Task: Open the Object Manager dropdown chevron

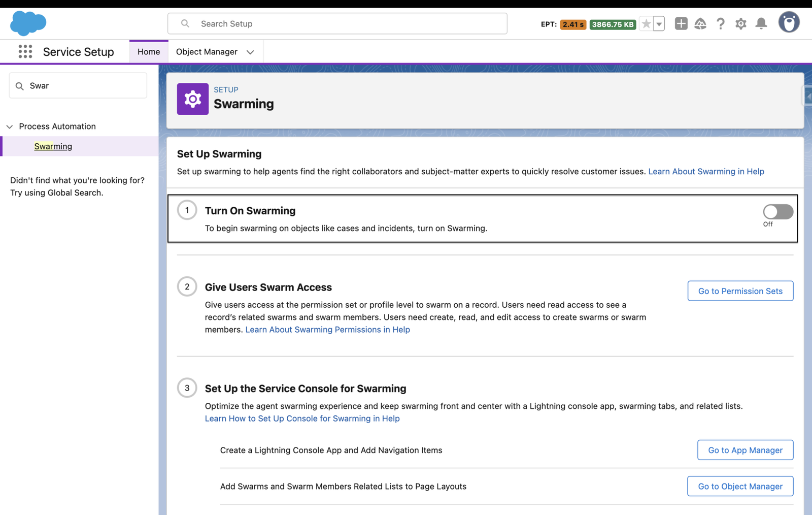Action: point(250,51)
